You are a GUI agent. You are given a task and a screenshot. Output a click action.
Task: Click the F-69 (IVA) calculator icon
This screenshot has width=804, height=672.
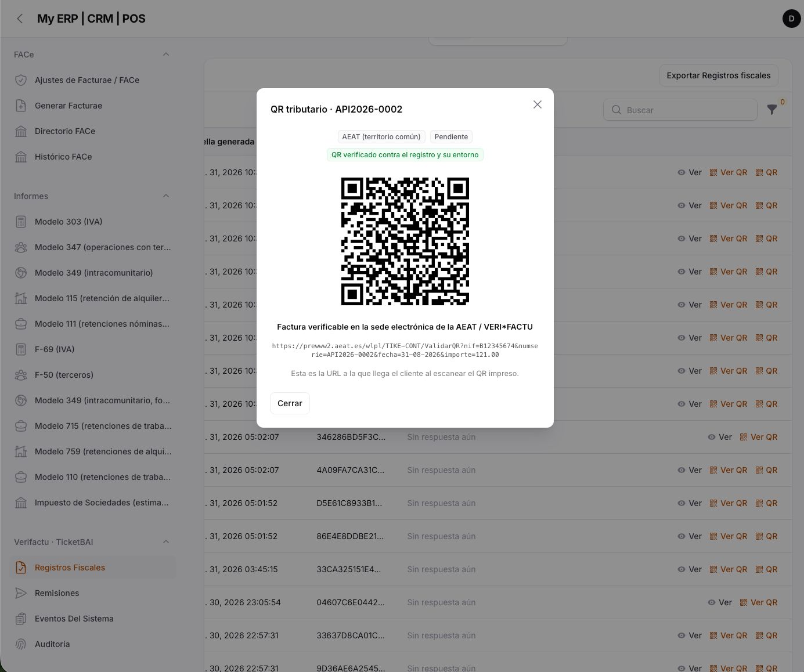21,349
